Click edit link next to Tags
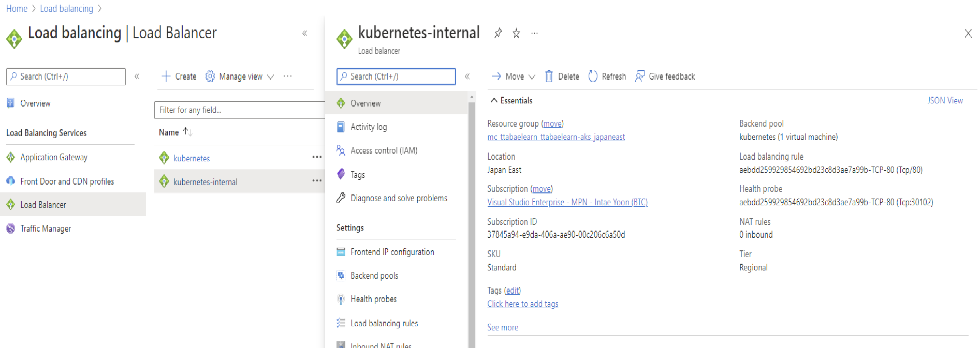 513,291
